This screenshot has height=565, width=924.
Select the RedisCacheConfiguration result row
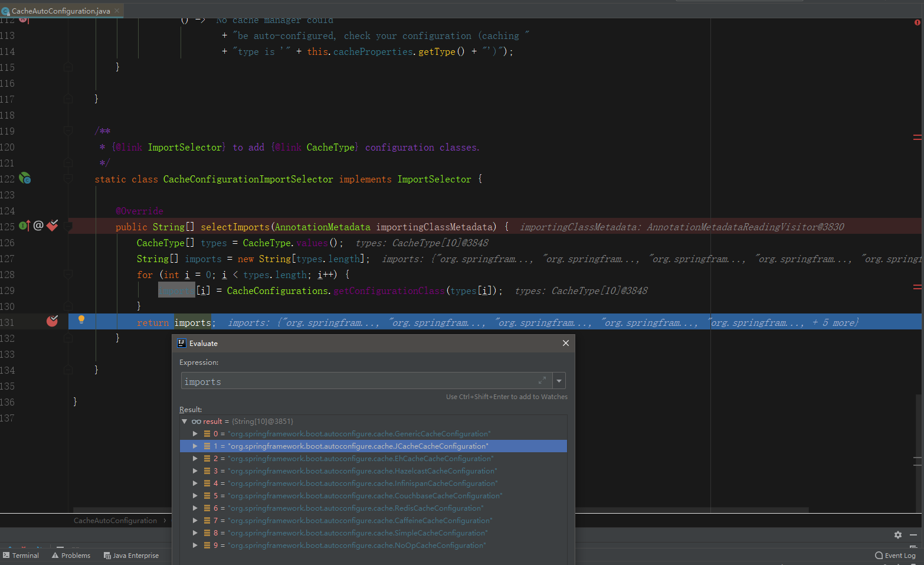(x=373, y=508)
